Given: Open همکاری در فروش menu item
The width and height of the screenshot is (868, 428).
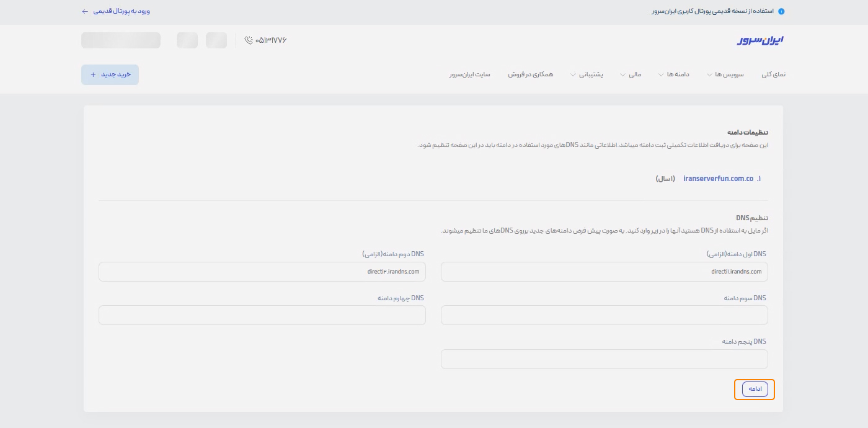Looking at the screenshot, I should (530, 74).
